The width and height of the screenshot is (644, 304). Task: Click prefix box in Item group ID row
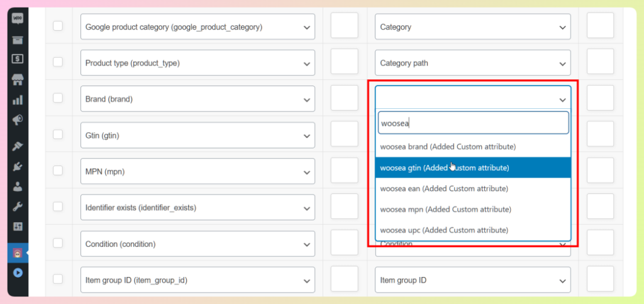pyautogui.click(x=344, y=279)
